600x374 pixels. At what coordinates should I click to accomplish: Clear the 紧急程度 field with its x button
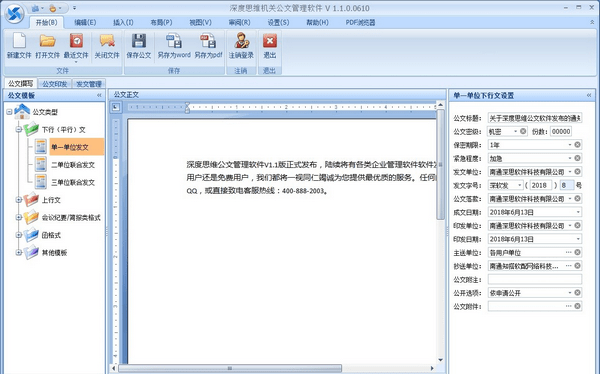[577, 158]
